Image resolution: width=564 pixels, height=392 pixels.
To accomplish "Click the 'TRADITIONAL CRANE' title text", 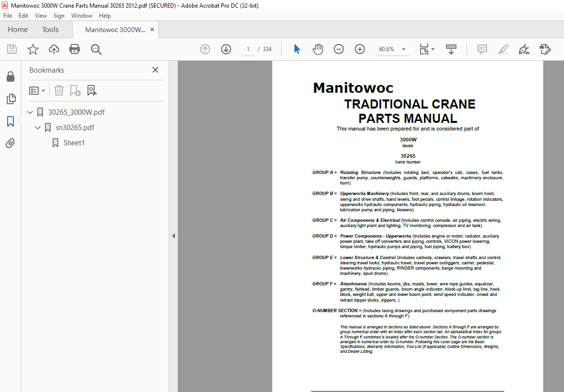I will [410, 104].
